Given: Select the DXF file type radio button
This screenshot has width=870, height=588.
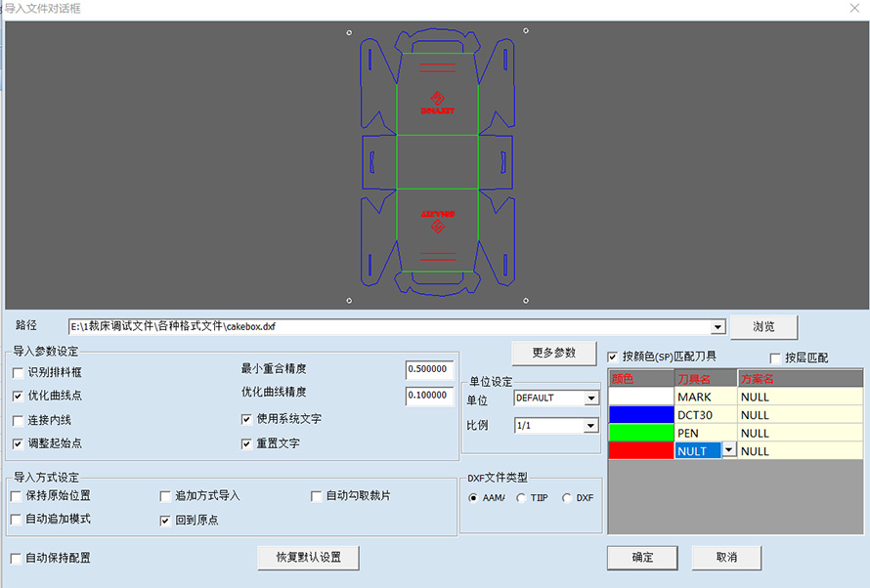Looking at the screenshot, I should pyautogui.click(x=567, y=498).
